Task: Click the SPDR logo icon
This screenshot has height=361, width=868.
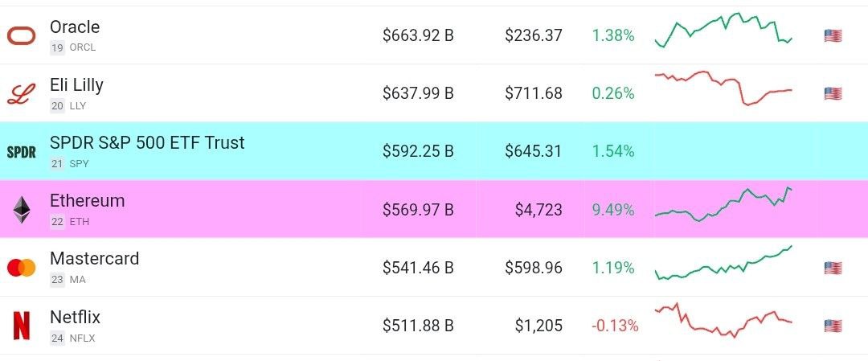Action: (21, 152)
